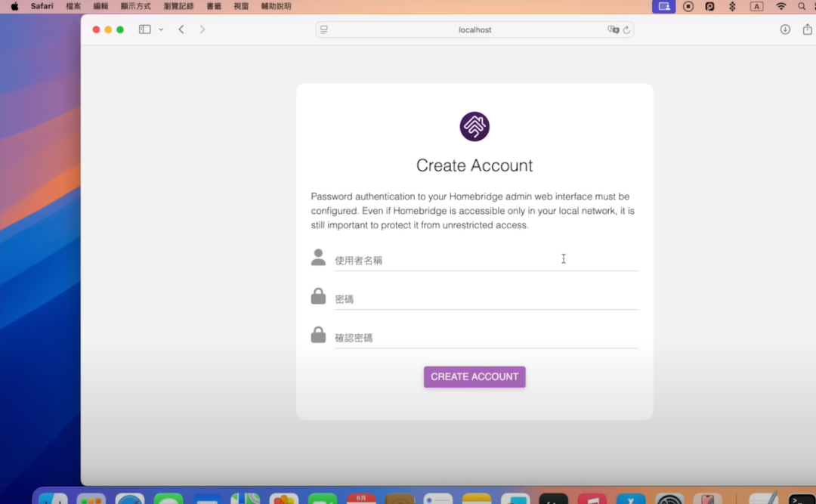This screenshot has height=504, width=816.
Task: Open the Safari menu
Action: (x=42, y=6)
